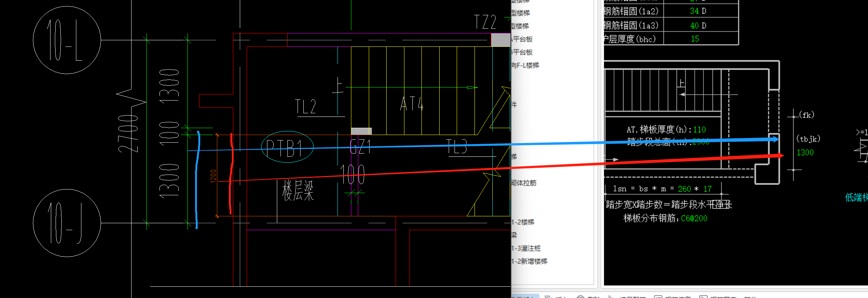
Task: Select the GZ1 column label
Action: [360, 147]
